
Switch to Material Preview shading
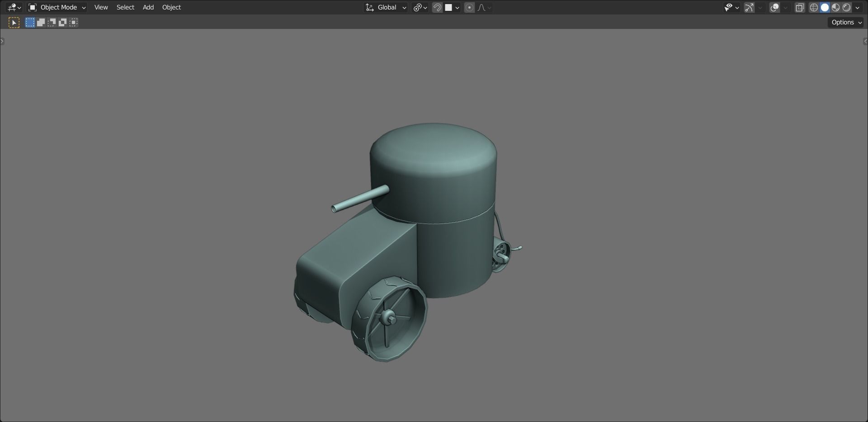[835, 7]
